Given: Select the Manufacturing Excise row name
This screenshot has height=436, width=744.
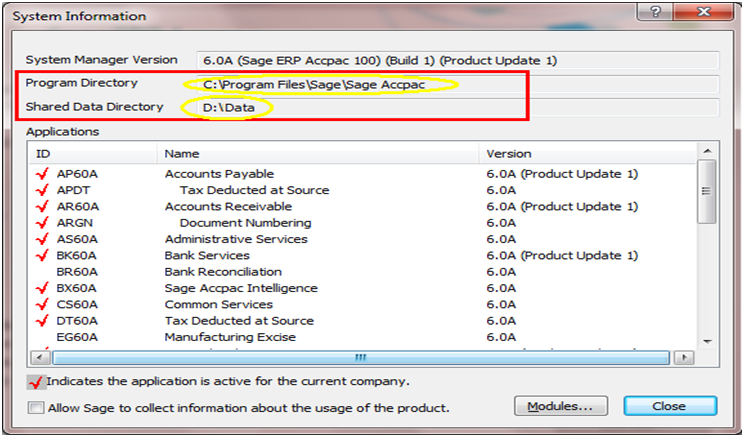Looking at the screenshot, I should pos(230,337).
